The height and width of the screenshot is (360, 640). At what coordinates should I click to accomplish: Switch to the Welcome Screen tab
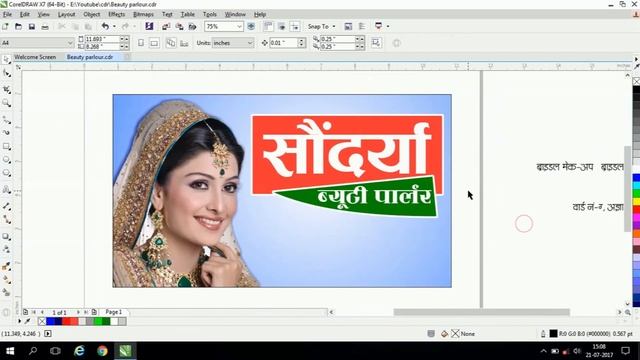(35, 57)
